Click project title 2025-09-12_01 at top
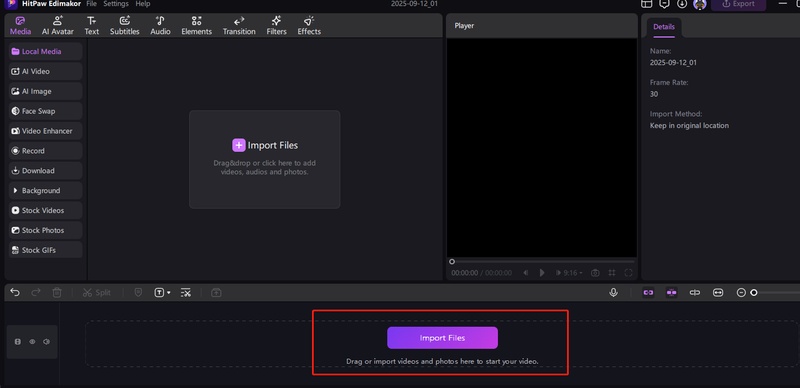 [x=415, y=4]
